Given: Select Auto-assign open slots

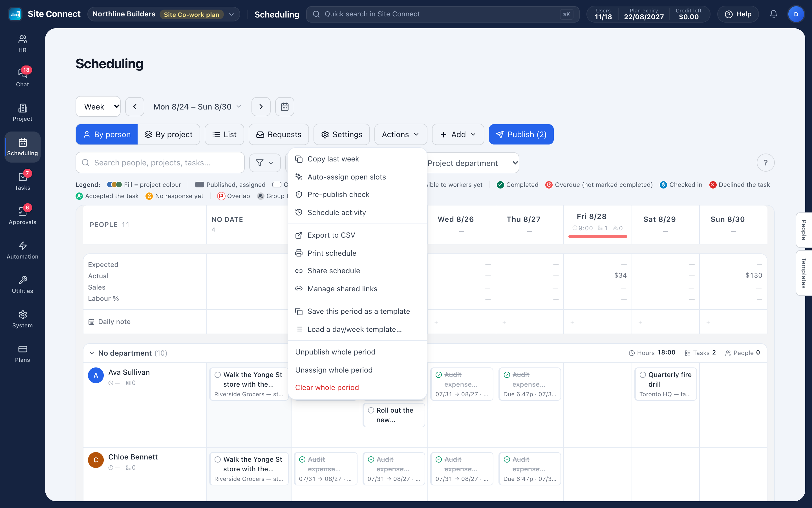Looking at the screenshot, I should coord(357,177).
